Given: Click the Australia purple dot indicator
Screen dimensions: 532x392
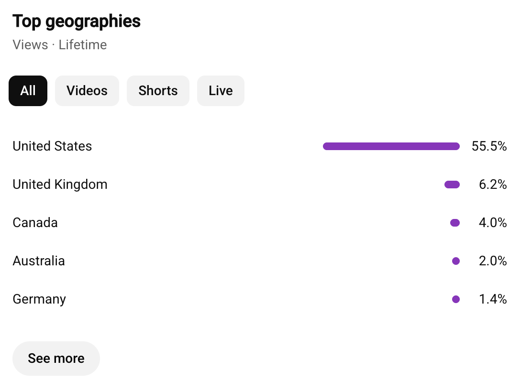Looking at the screenshot, I should (456, 261).
